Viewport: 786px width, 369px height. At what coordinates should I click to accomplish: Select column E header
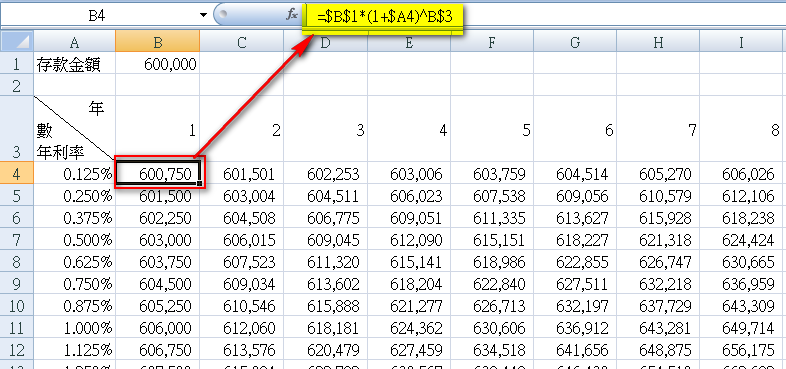pyautogui.click(x=409, y=42)
